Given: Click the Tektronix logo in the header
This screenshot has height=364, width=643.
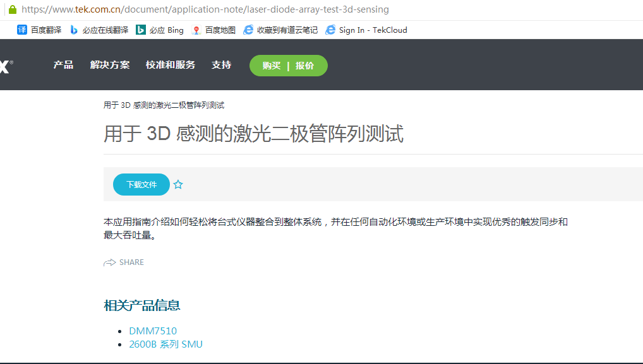Looking at the screenshot, I should pyautogui.click(x=5, y=66).
